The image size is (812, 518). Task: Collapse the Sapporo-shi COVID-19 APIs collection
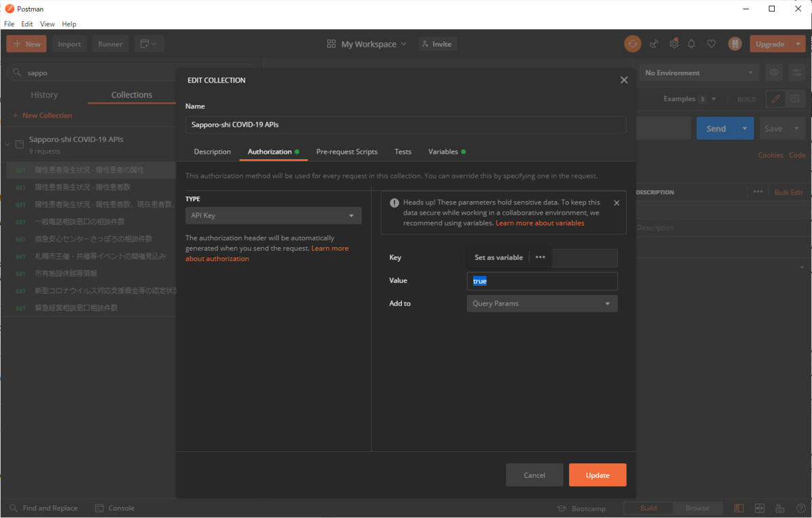pyautogui.click(x=8, y=144)
